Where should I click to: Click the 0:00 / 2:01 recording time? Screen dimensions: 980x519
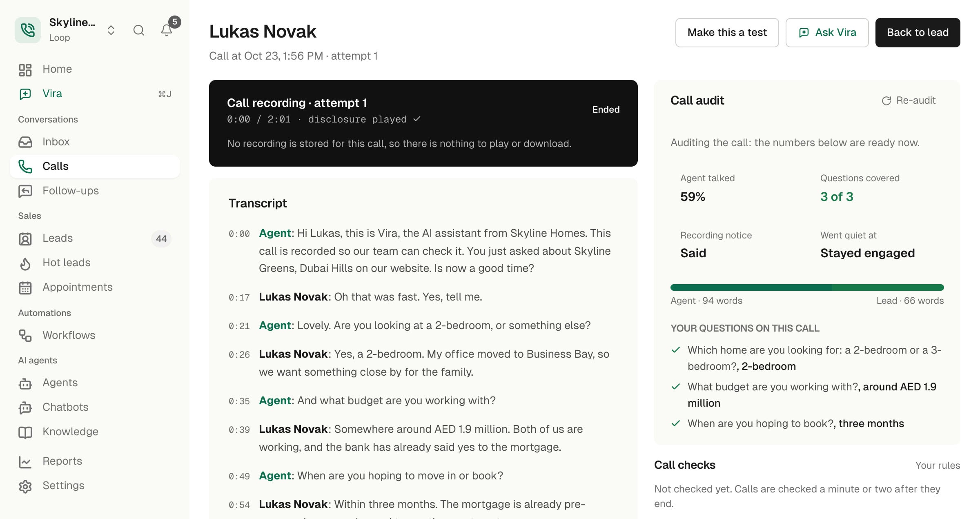pos(259,119)
